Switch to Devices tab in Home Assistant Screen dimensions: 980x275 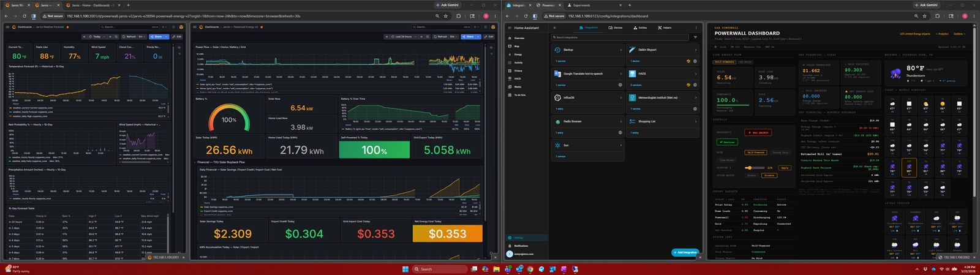coord(616,28)
